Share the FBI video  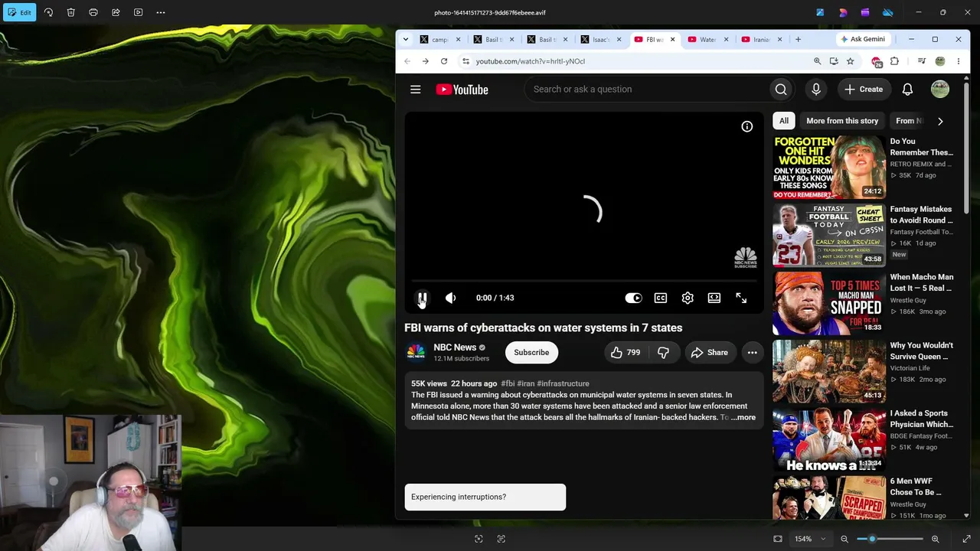tap(709, 353)
